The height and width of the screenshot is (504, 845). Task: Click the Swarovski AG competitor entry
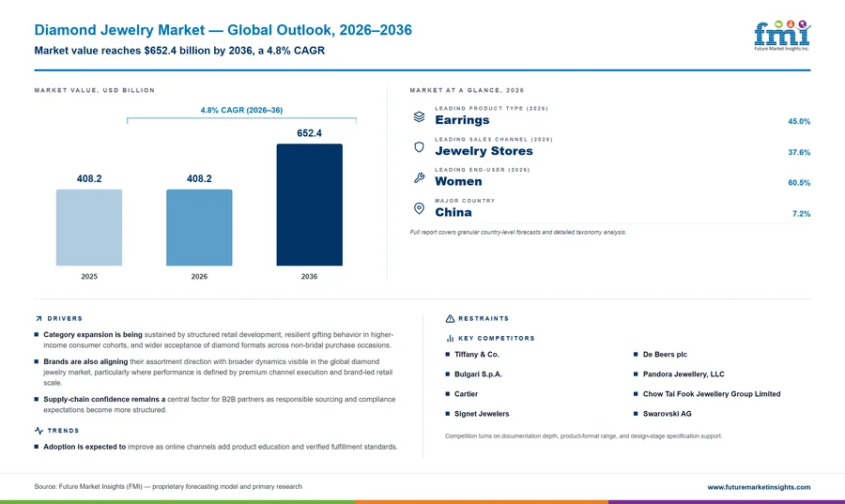(668, 414)
